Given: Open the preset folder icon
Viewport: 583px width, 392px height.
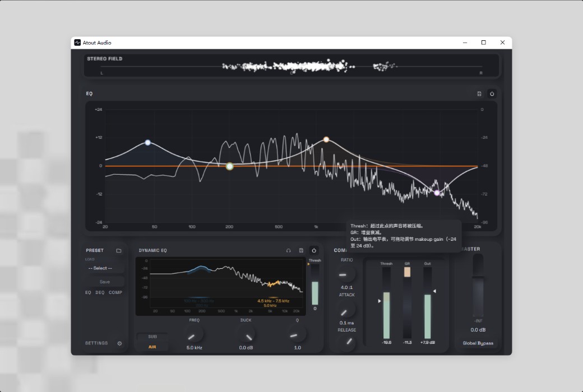Looking at the screenshot, I should point(119,250).
